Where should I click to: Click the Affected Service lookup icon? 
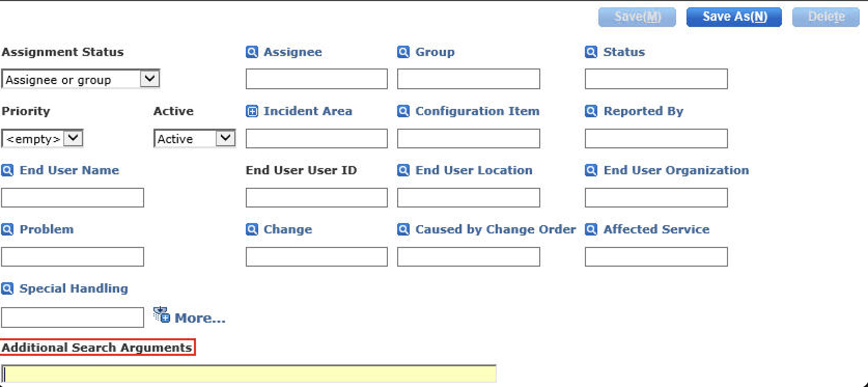pyautogui.click(x=591, y=229)
